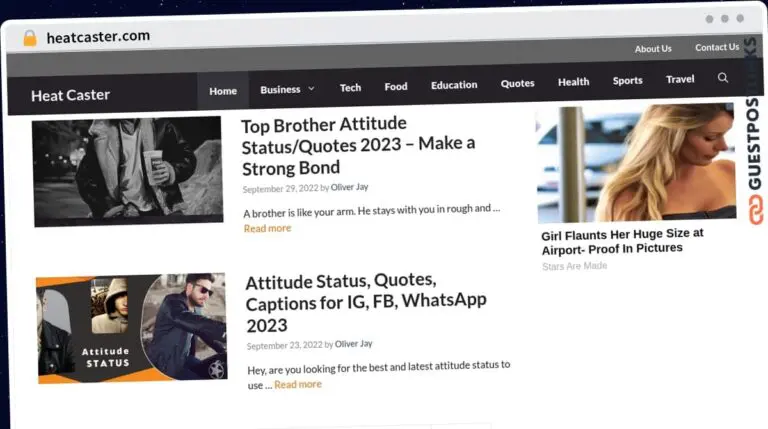Go to the Travel category
768x429 pixels.
coord(680,79)
